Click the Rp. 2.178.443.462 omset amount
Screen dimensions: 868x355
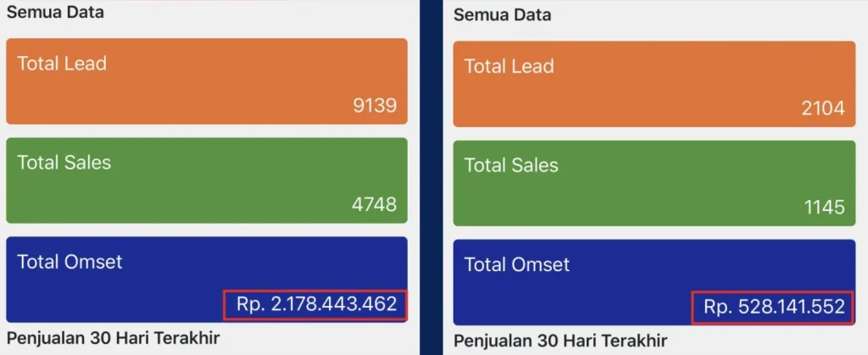tap(316, 304)
